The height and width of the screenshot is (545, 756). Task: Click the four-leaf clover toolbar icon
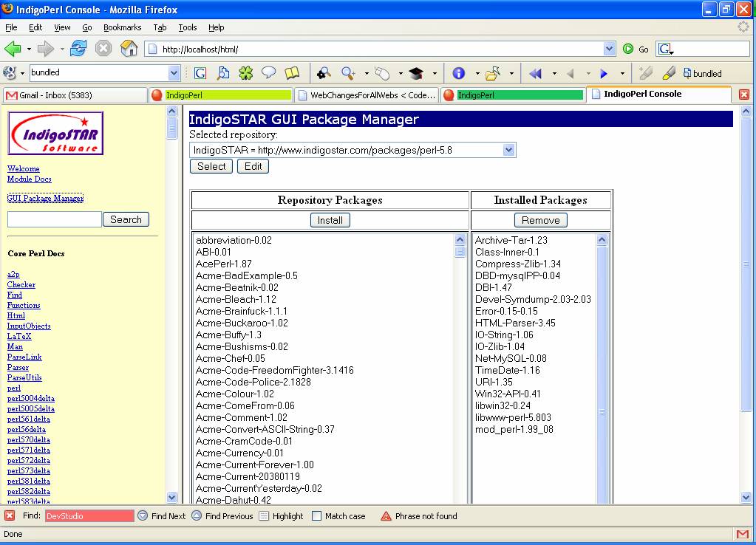point(245,73)
